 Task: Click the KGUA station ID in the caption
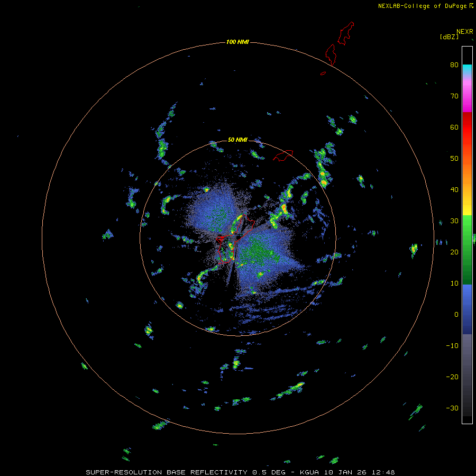310,472
